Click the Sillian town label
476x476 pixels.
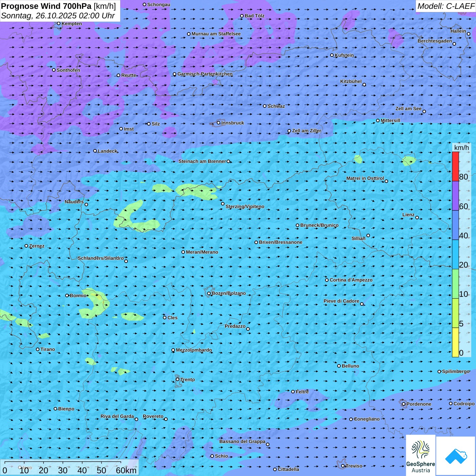click(358, 238)
